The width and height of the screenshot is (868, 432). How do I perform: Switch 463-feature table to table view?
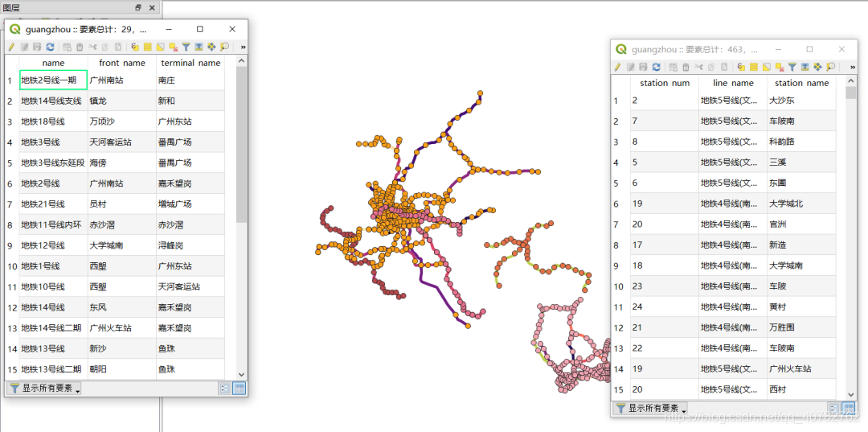[848, 408]
